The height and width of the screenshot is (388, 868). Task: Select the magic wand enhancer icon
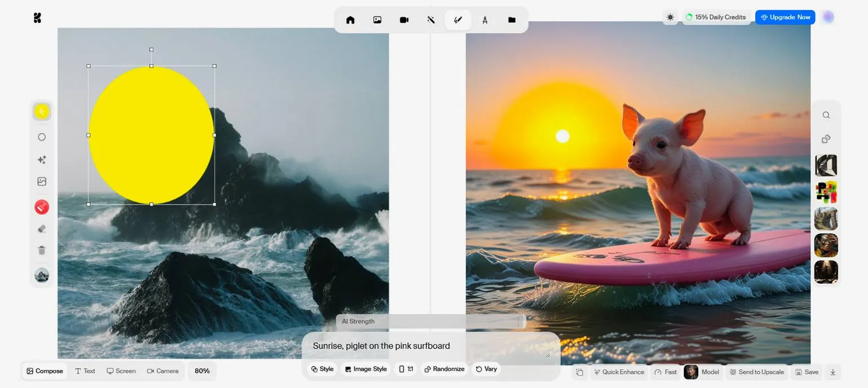pyautogui.click(x=431, y=20)
